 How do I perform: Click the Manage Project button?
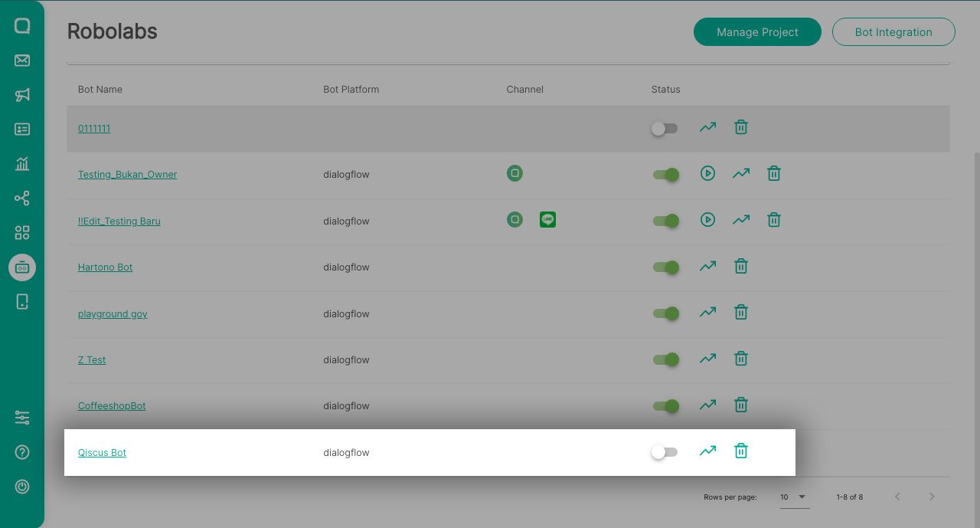coord(757,32)
